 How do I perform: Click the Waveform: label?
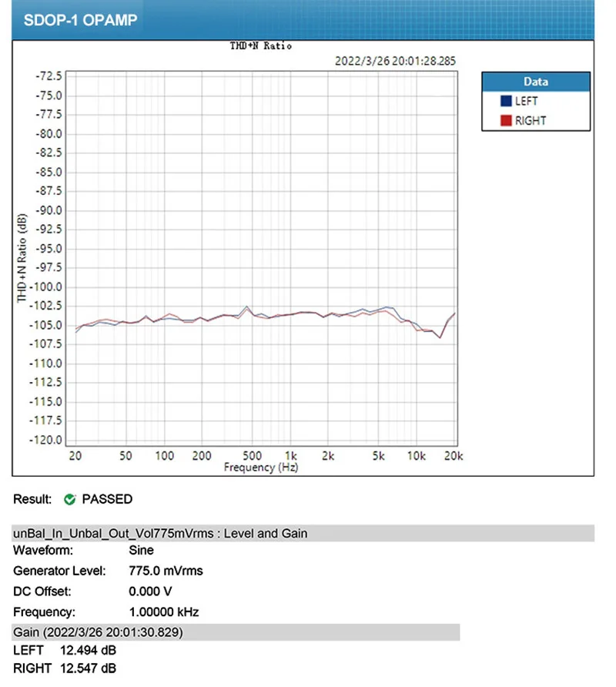pyautogui.click(x=43, y=551)
